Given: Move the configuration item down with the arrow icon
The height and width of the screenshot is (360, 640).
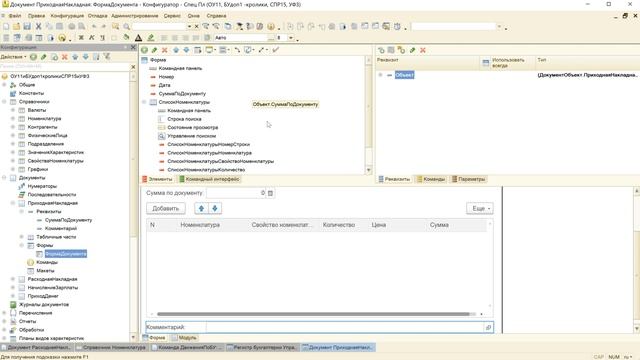Looking at the screenshot, I should (86, 57).
